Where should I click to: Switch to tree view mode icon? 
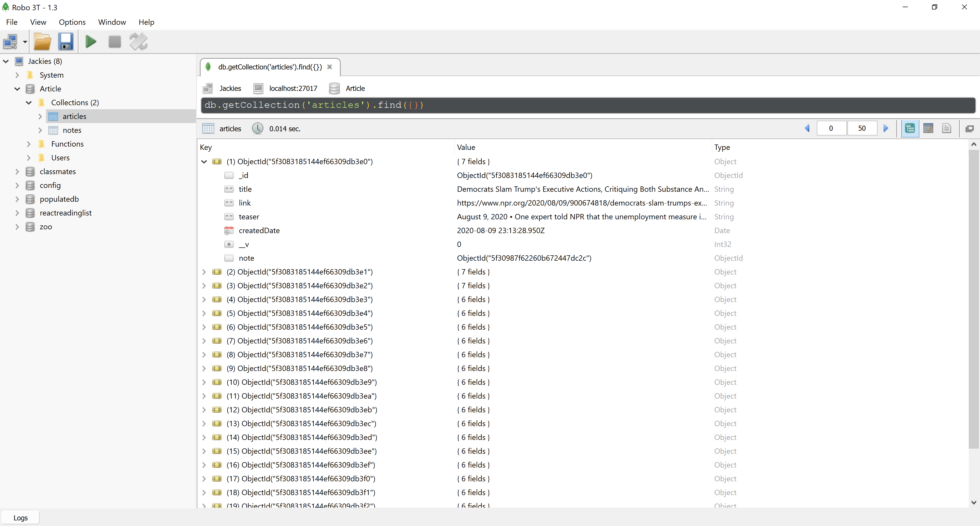pyautogui.click(x=910, y=129)
